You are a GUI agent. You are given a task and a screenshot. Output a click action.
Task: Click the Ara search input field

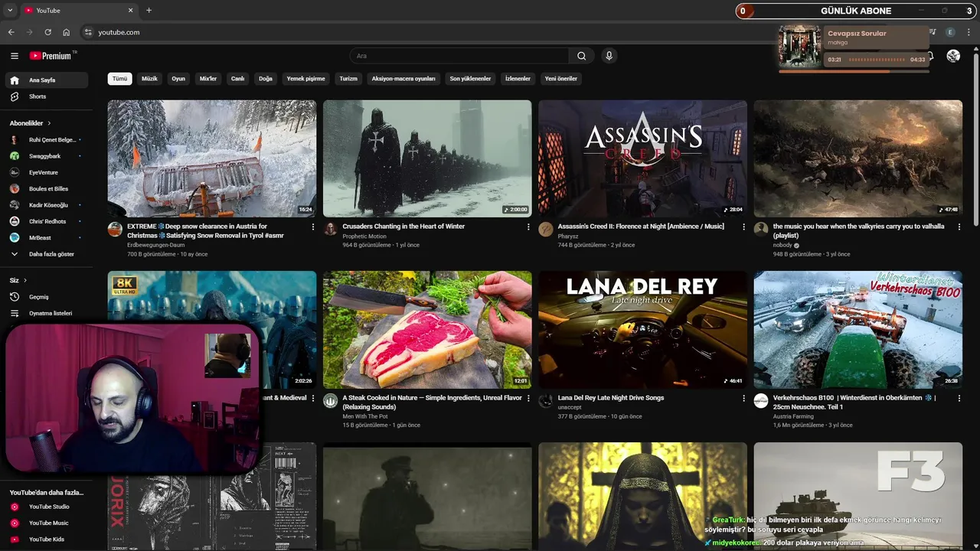click(459, 56)
